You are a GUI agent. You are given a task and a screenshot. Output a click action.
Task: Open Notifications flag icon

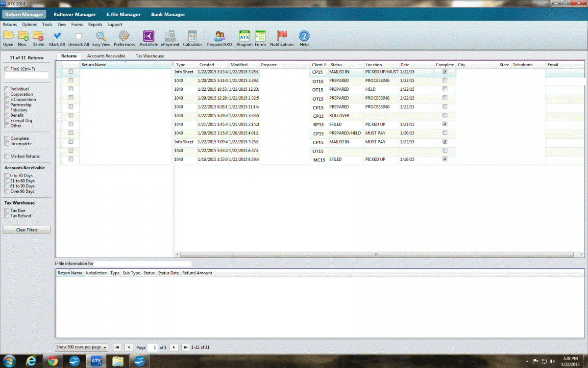point(282,35)
